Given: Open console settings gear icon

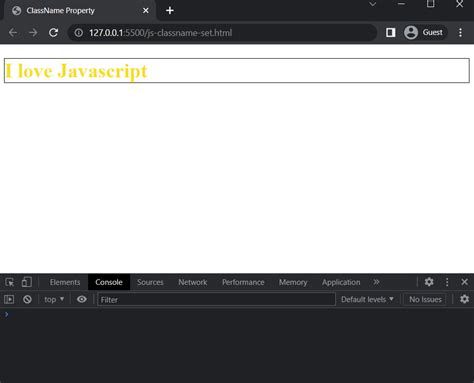Looking at the screenshot, I should coord(464,299).
